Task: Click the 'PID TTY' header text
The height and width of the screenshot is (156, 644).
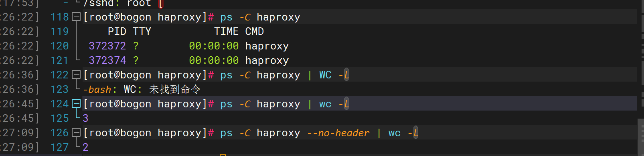Action: coord(130,32)
